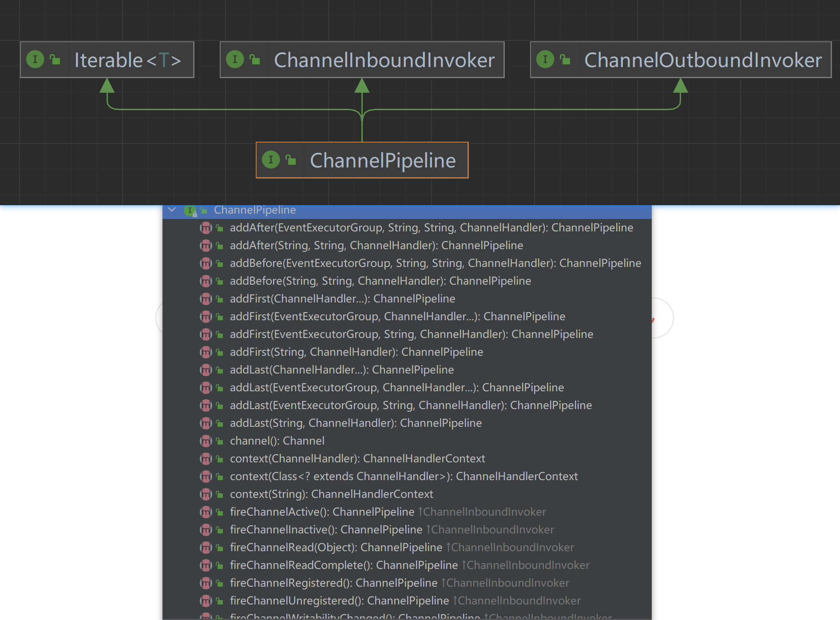
Task: Click method icon beside channel(): Channel
Action: click(x=206, y=441)
